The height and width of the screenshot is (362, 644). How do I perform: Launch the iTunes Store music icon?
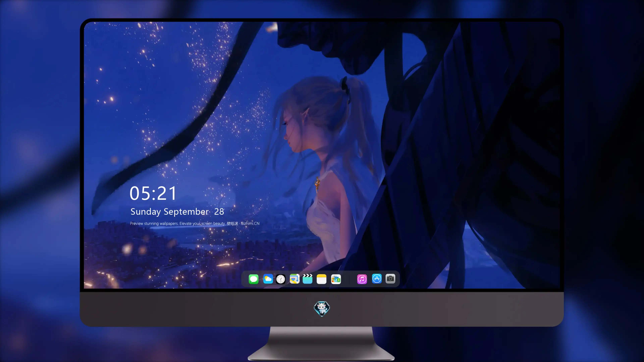(x=362, y=279)
